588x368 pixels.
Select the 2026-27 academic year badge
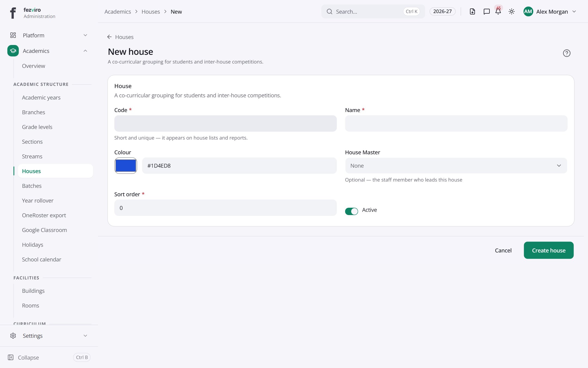point(442,11)
